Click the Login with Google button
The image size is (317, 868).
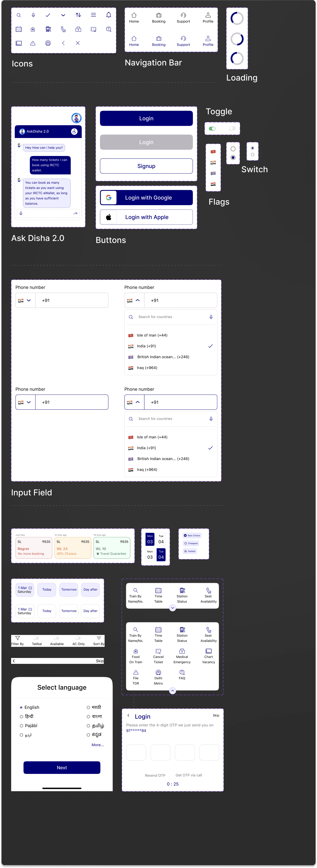click(146, 197)
